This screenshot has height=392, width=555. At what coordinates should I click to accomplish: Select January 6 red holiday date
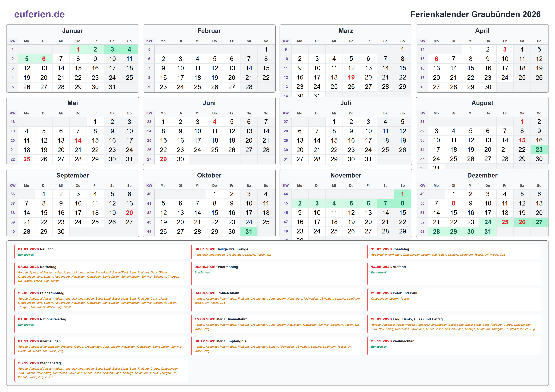click(x=44, y=59)
